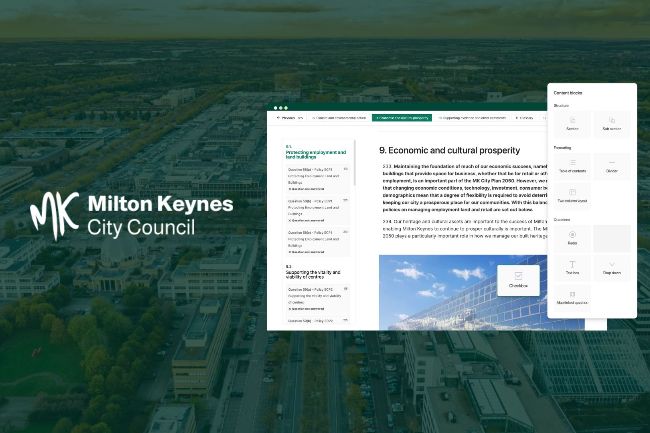Open the tab left of the highlighted tab
Viewport: 650px width, 433px height.
(339, 118)
